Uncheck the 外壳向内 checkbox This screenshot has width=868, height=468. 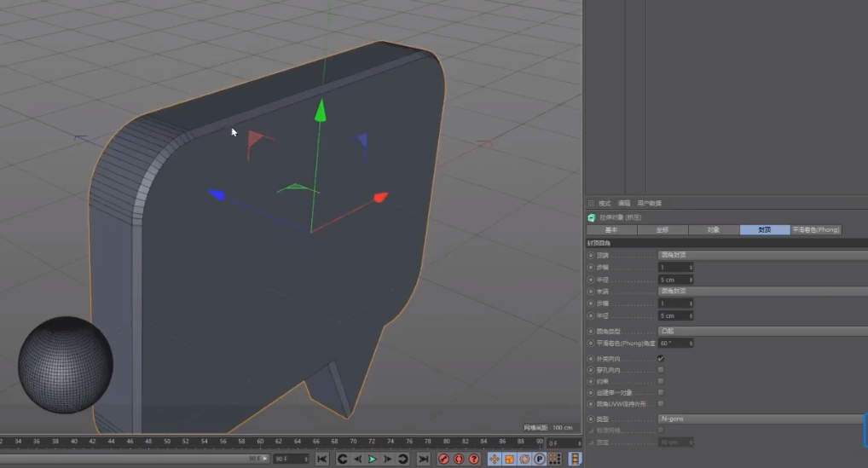point(661,359)
